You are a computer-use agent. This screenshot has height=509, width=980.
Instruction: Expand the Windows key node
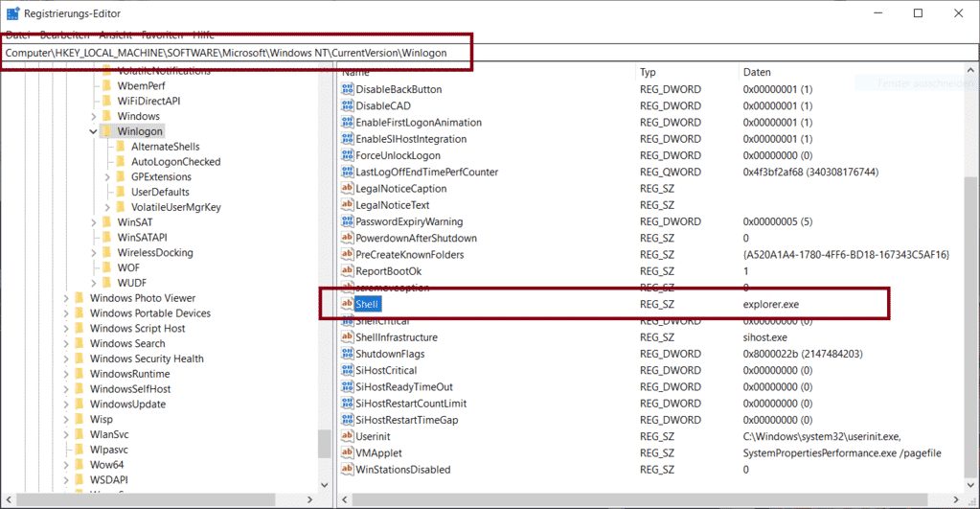(93, 116)
